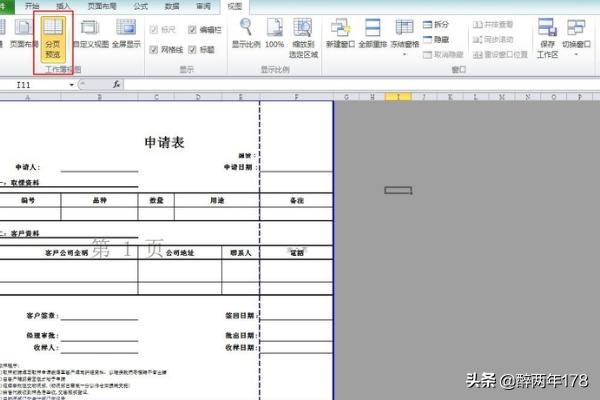Save workspace with 保存工作区
The image size is (600, 400).
coord(547,38)
